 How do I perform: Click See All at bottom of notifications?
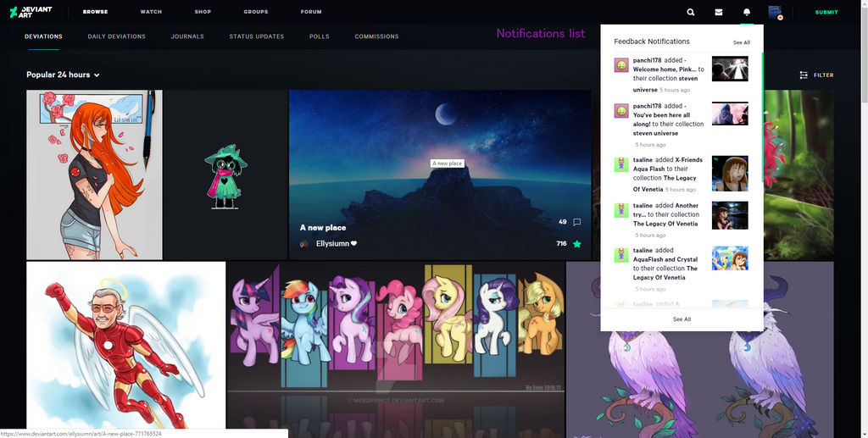click(x=682, y=319)
